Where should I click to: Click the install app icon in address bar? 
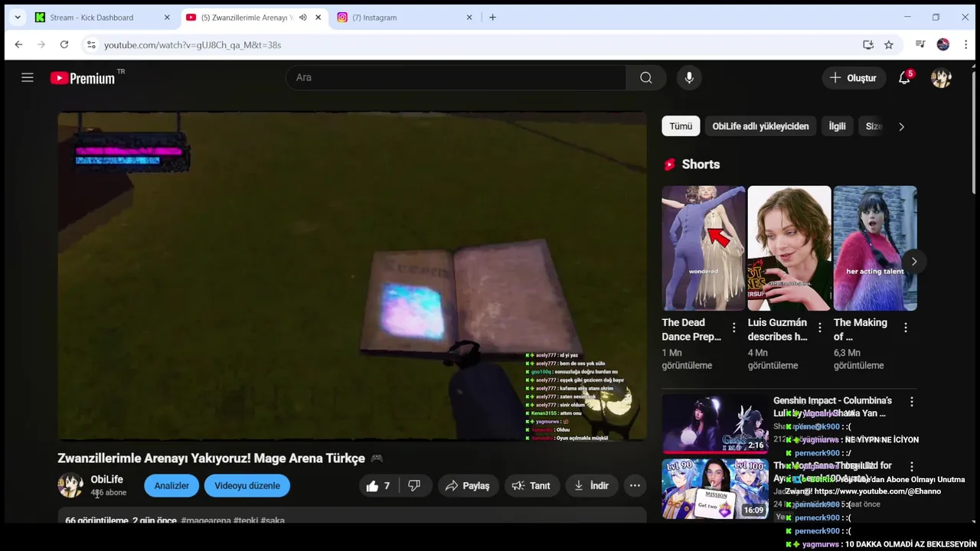tap(868, 45)
